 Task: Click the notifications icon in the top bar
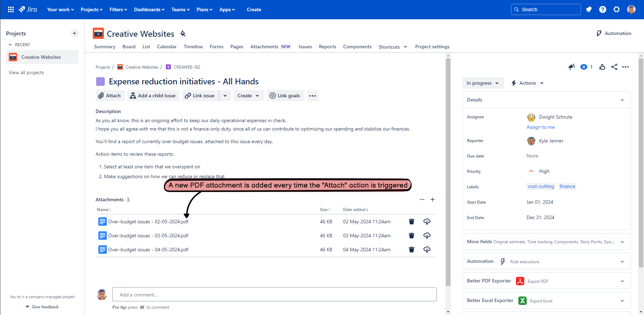589,9
